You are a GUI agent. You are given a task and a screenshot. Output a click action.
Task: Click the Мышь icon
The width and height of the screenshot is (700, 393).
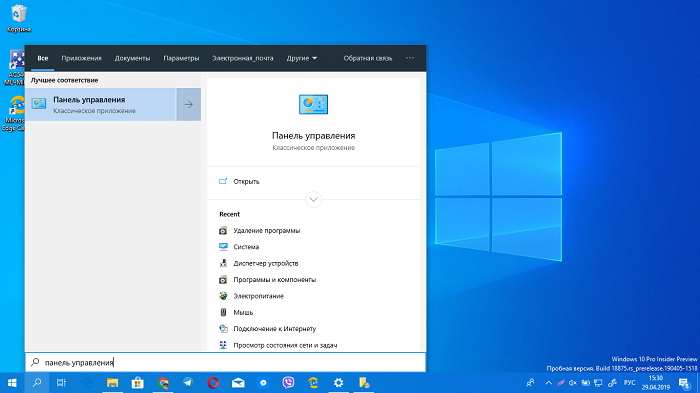click(223, 312)
